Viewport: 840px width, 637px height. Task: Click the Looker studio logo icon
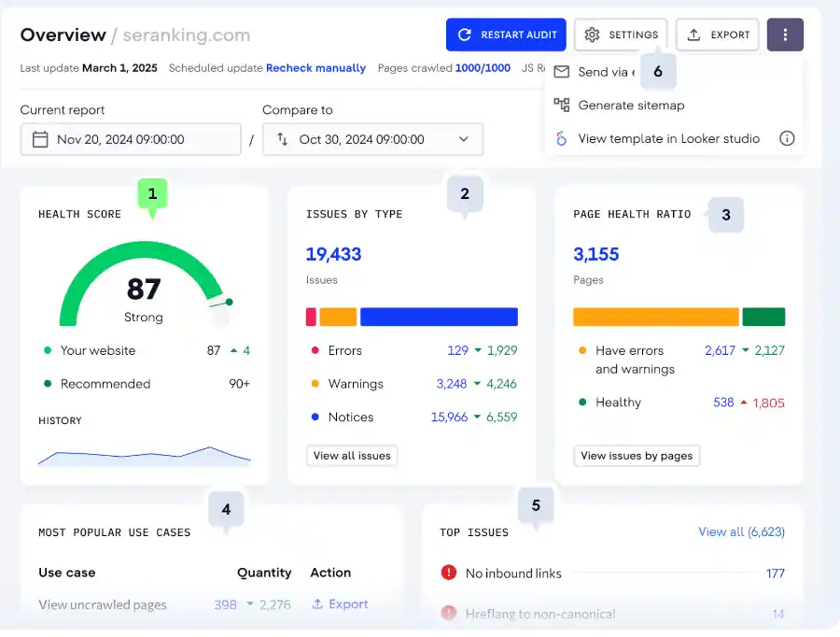[561, 139]
